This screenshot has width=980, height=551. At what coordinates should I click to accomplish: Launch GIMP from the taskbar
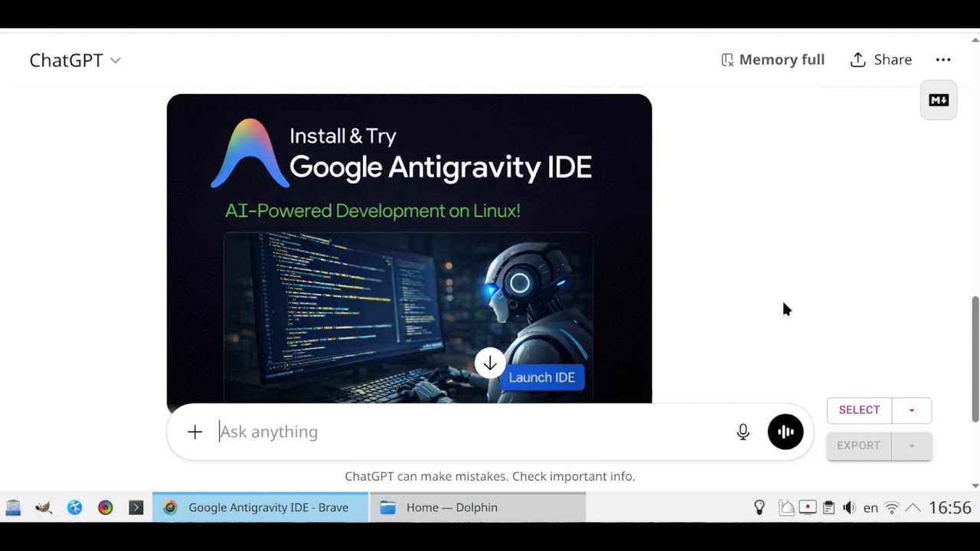(44, 507)
